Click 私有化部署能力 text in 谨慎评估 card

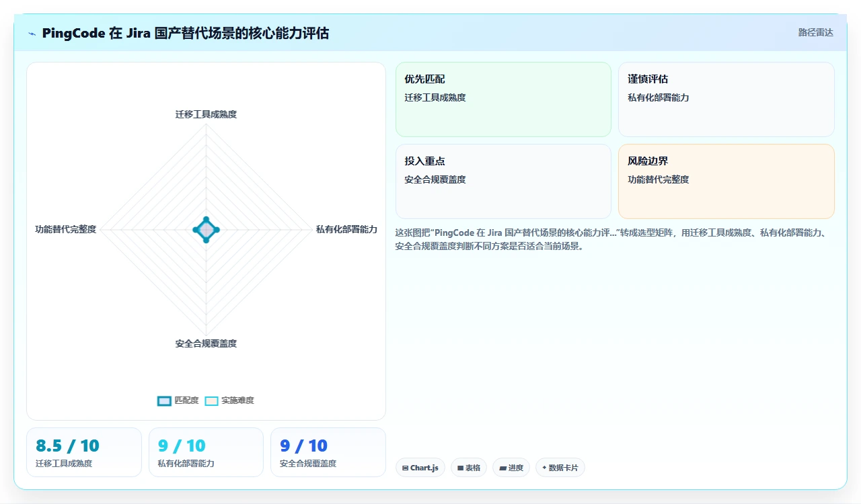pyautogui.click(x=659, y=97)
